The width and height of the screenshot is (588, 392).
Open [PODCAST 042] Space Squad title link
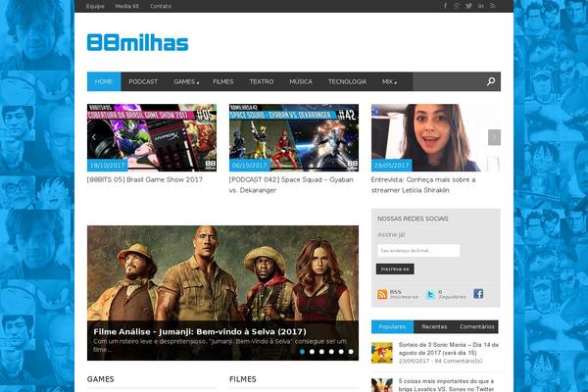pos(291,185)
